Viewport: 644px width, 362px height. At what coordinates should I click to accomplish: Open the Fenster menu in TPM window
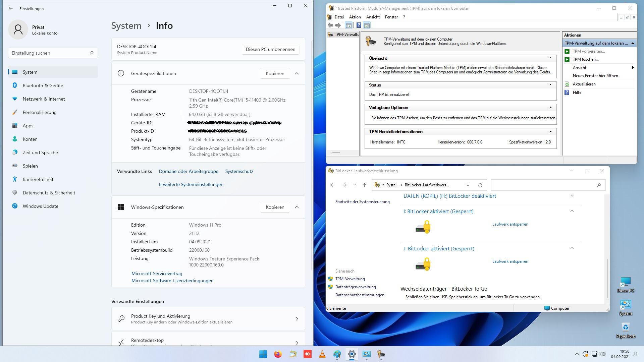coord(391,17)
